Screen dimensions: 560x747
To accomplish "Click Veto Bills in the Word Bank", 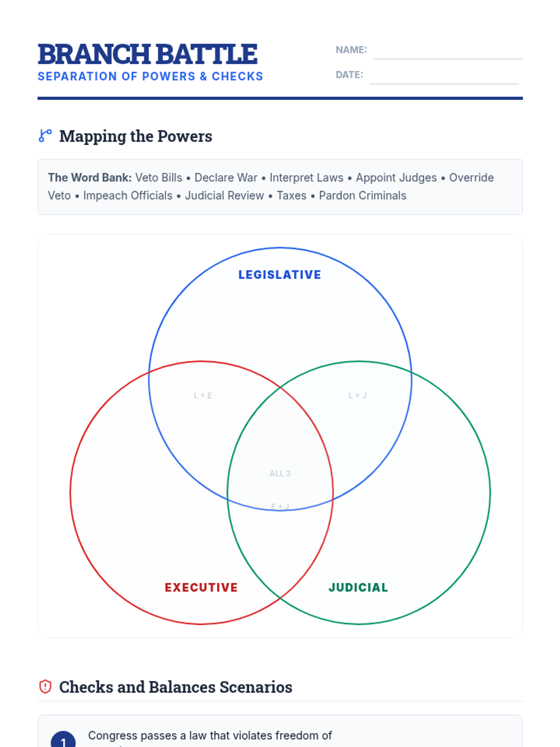I will [158, 178].
